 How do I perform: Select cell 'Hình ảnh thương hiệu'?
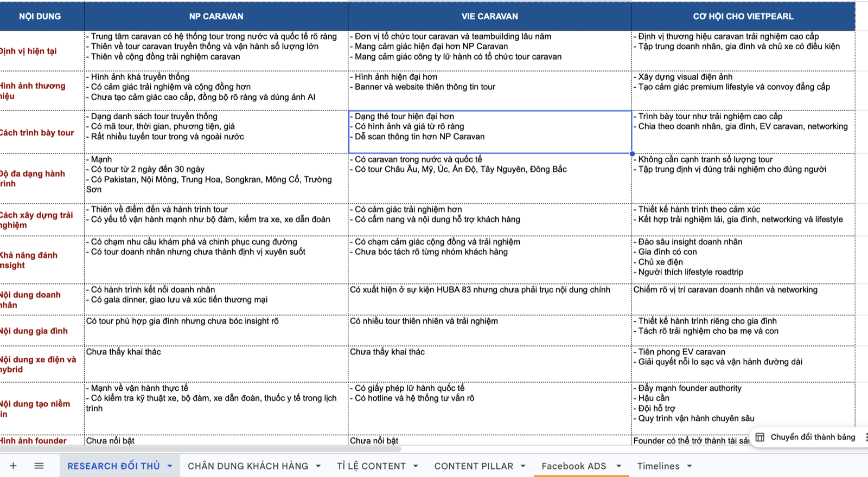(x=42, y=91)
